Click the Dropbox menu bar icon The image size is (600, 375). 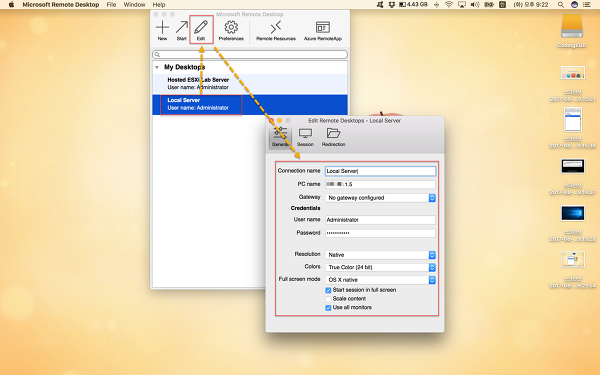[x=391, y=5]
